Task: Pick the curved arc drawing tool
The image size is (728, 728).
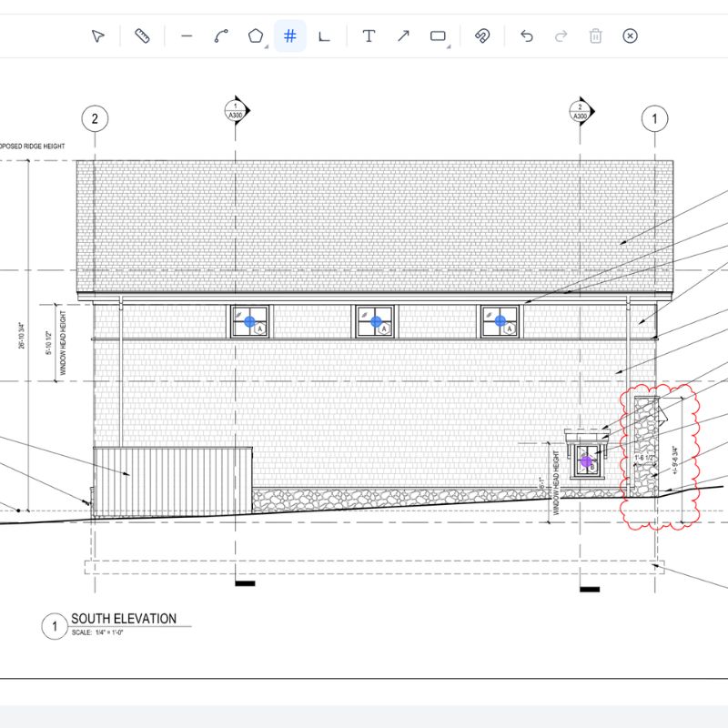Action: click(x=221, y=36)
